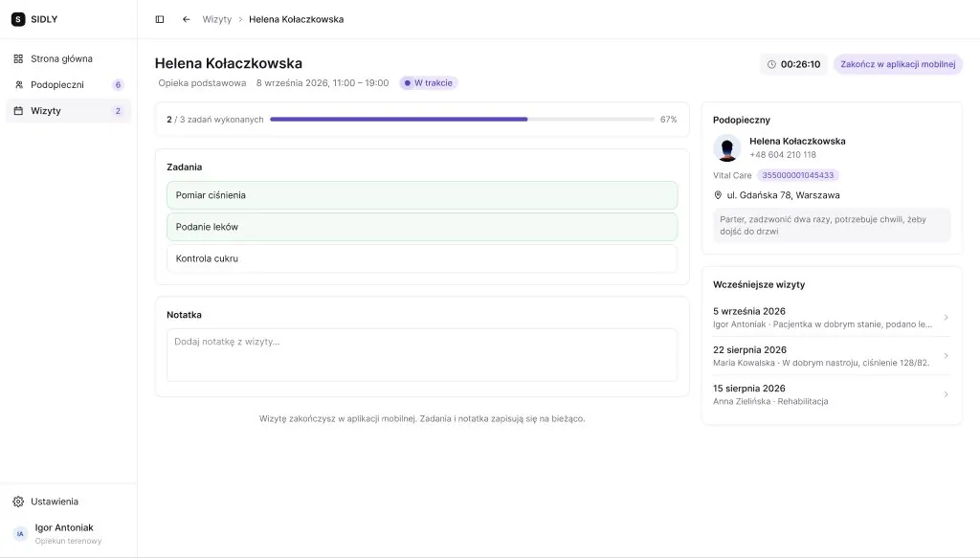Click the Ustawienia gear icon
The image size is (980, 558).
tap(18, 502)
